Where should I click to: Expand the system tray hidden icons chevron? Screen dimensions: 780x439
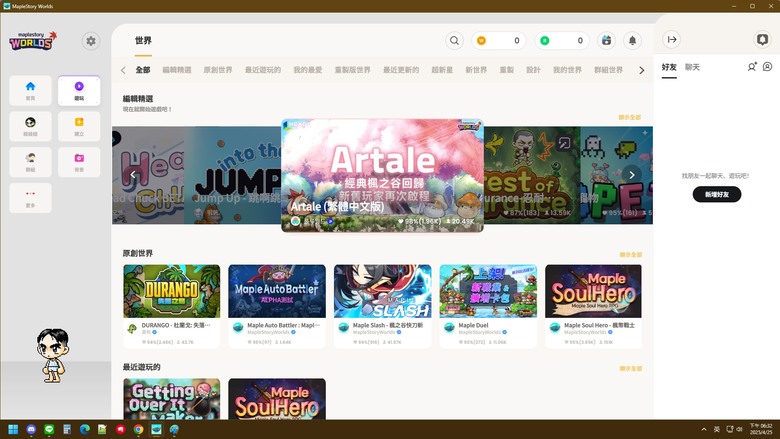pos(704,430)
